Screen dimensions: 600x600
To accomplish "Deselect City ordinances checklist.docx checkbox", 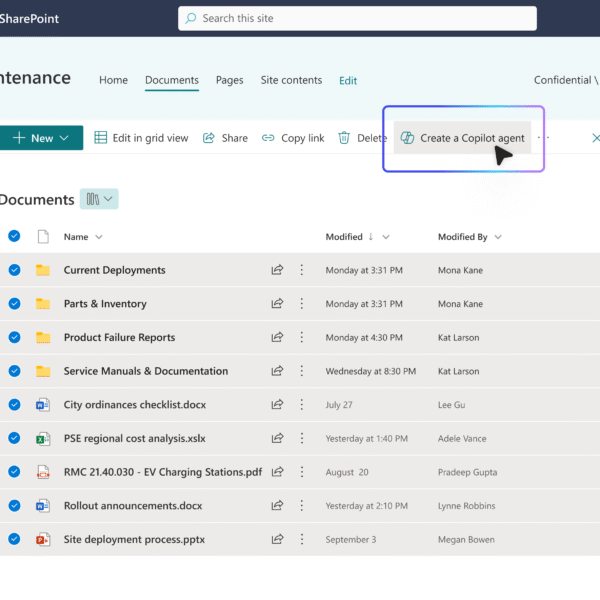I will (14, 404).
